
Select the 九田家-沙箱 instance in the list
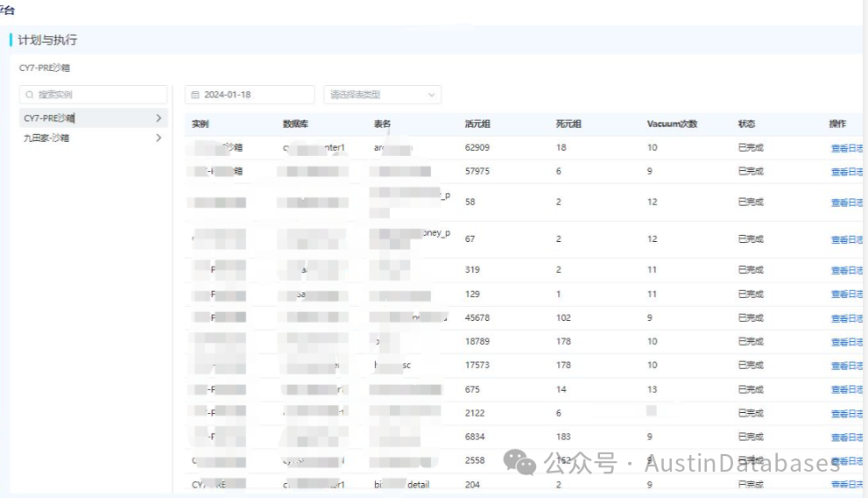93,138
